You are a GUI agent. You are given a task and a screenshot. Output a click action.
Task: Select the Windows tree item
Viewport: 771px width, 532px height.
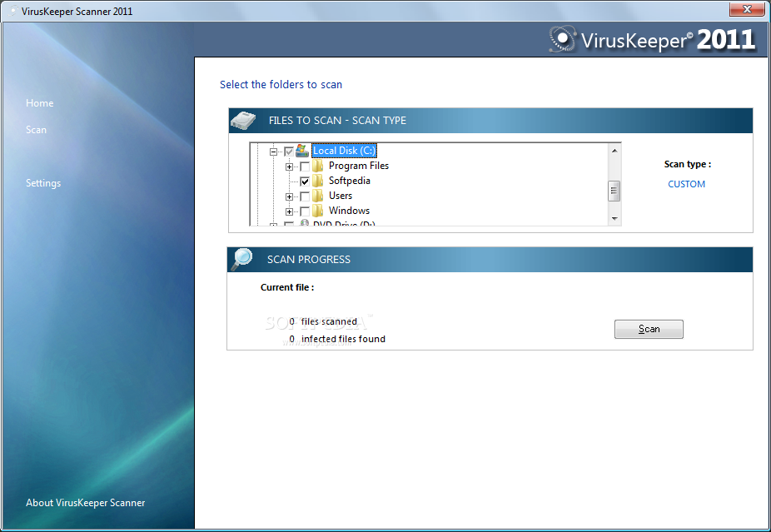click(349, 211)
